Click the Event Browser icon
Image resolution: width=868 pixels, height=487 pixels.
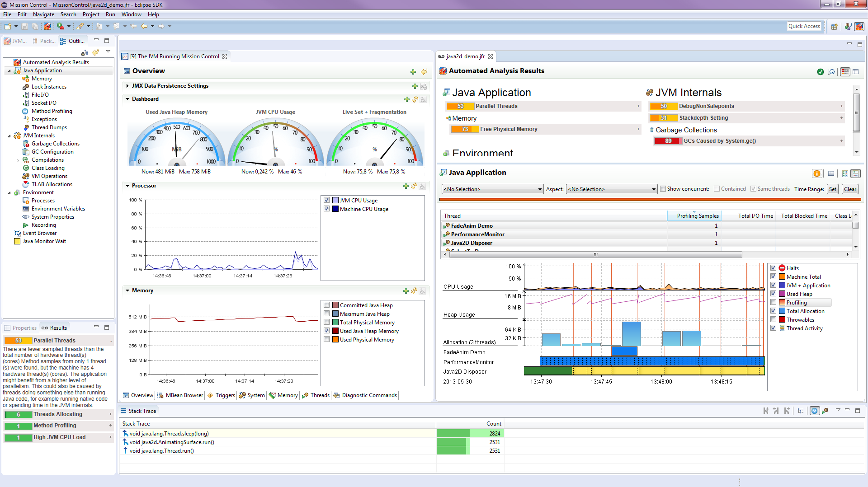(x=18, y=233)
